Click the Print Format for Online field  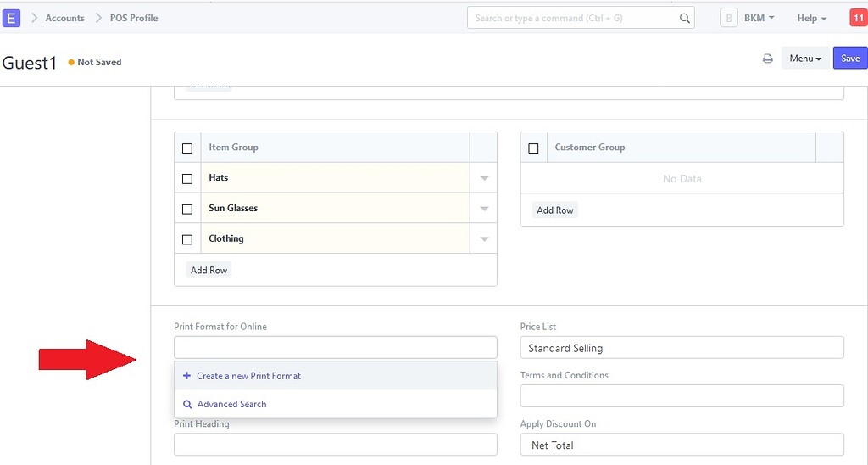point(335,347)
